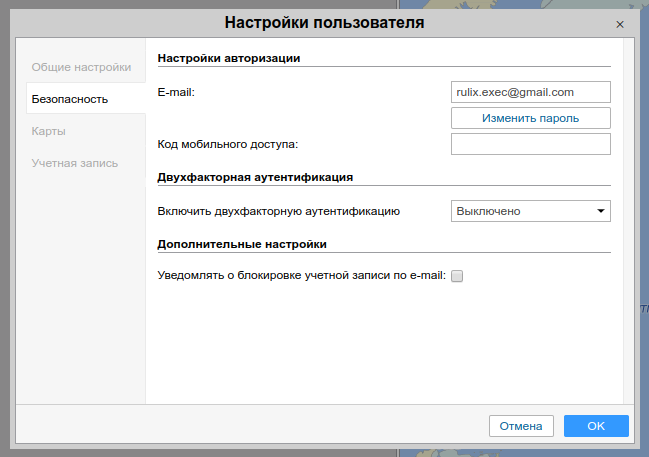649x457 pixels.
Task: Enable e-mail notification on account blocking checkbox
Action: click(458, 277)
